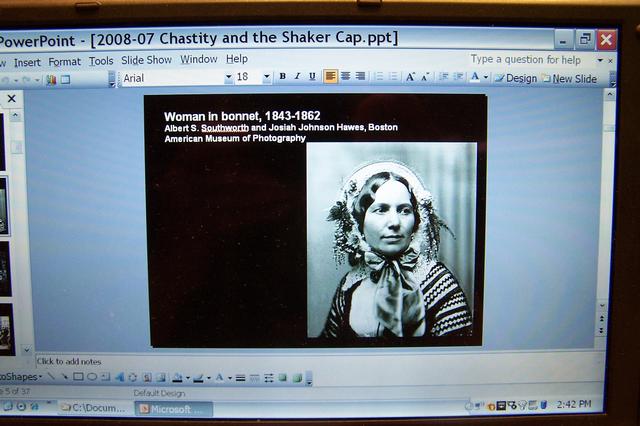Viewport: 640px width, 426px height.
Task: Select the Text Box tool
Action: pos(106,377)
